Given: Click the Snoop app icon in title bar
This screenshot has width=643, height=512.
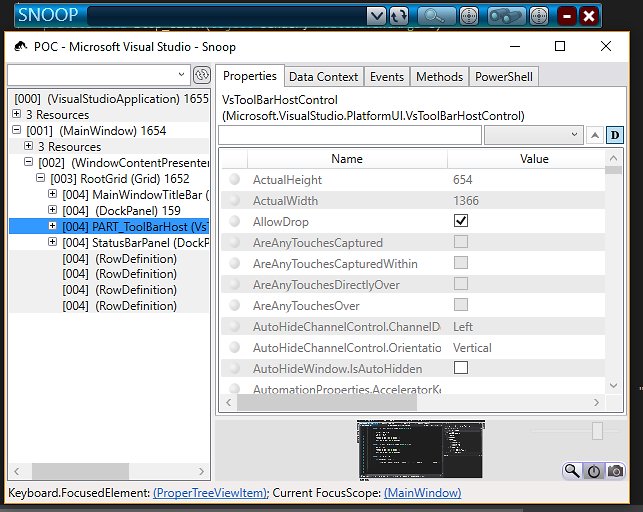Looking at the screenshot, I should tap(21, 46).
